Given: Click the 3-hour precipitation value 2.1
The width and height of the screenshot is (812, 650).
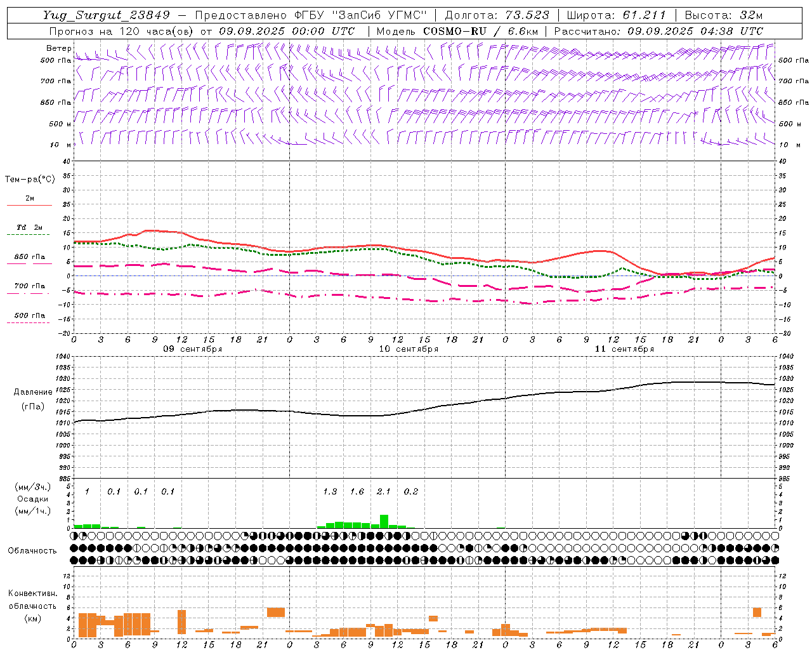Looking at the screenshot, I should pos(384,491).
